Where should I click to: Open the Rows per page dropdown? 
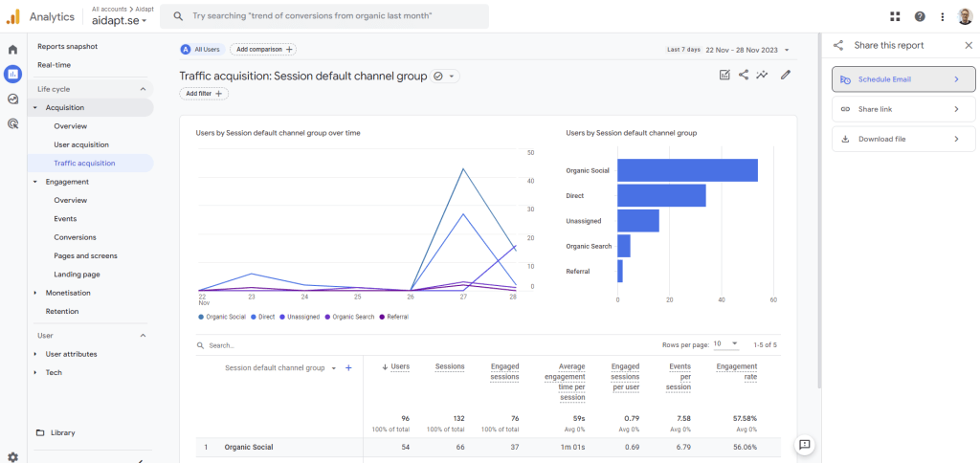[x=725, y=343]
